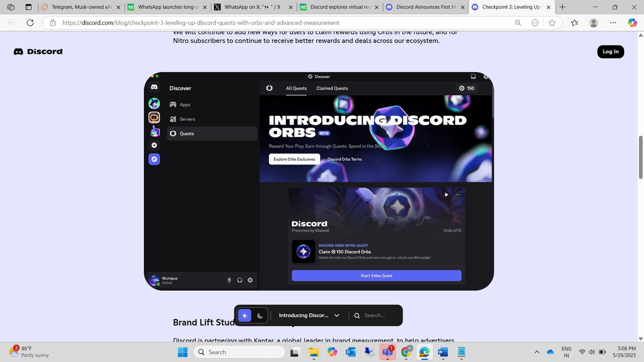Viewport: 644px width, 362px height.
Task: Click the Apps item in Discover sidebar
Action: pyautogui.click(x=212, y=105)
